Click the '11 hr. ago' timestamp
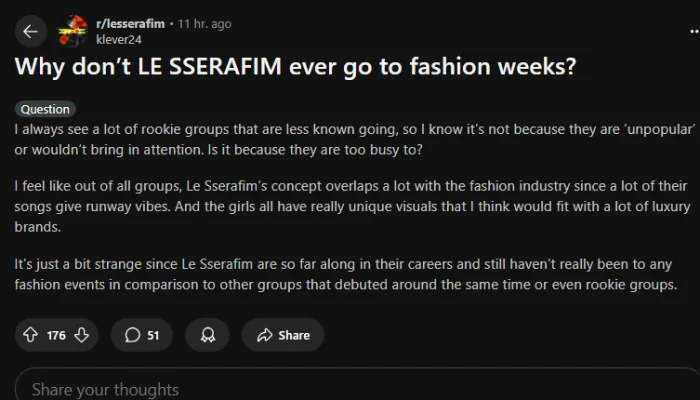Viewport: 700px width, 400px height. click(x=204, y=22)
